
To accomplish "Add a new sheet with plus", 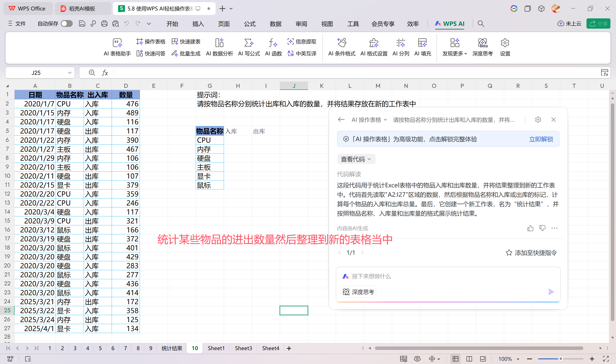I will (x=289, y=348).
